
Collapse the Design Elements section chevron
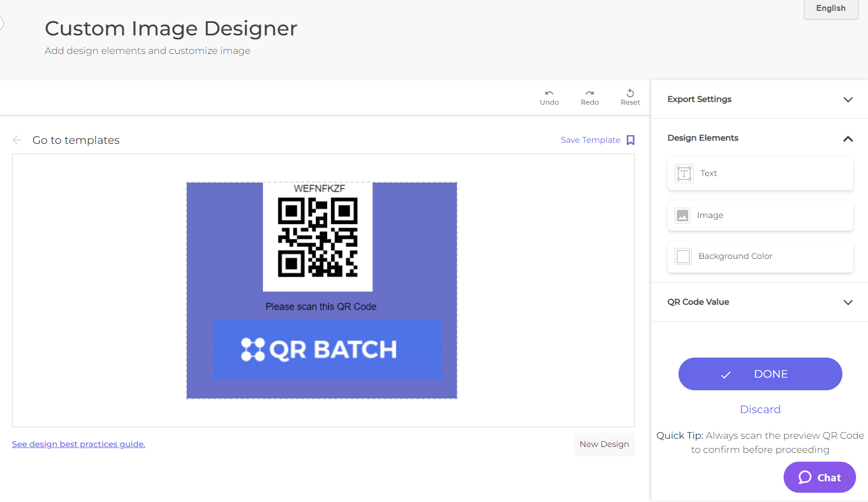click(848, 138)
